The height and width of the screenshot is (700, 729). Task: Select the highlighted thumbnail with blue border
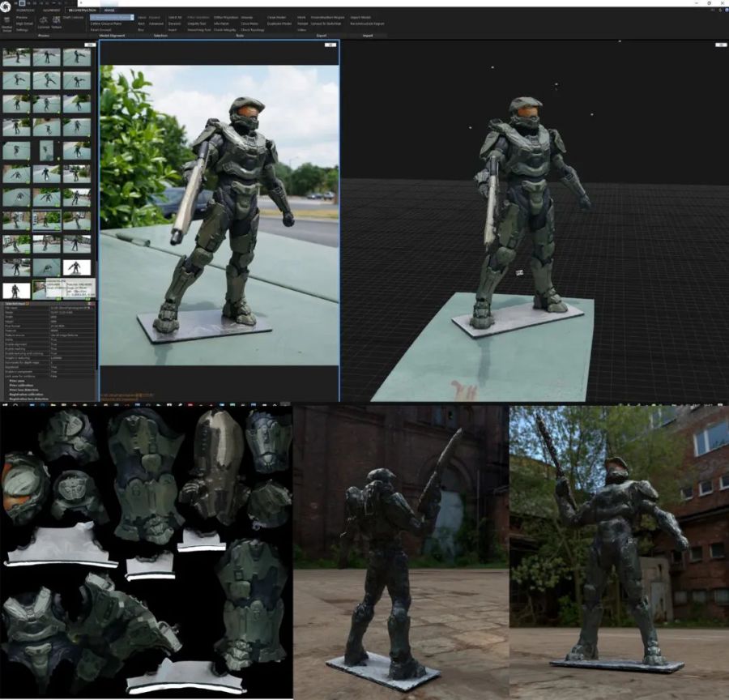(46, 220)
